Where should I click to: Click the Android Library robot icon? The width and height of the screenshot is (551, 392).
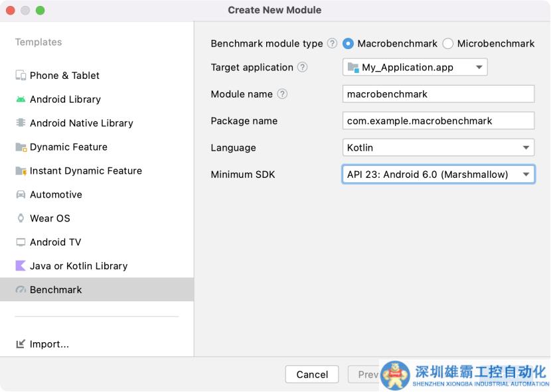(21, 99)
